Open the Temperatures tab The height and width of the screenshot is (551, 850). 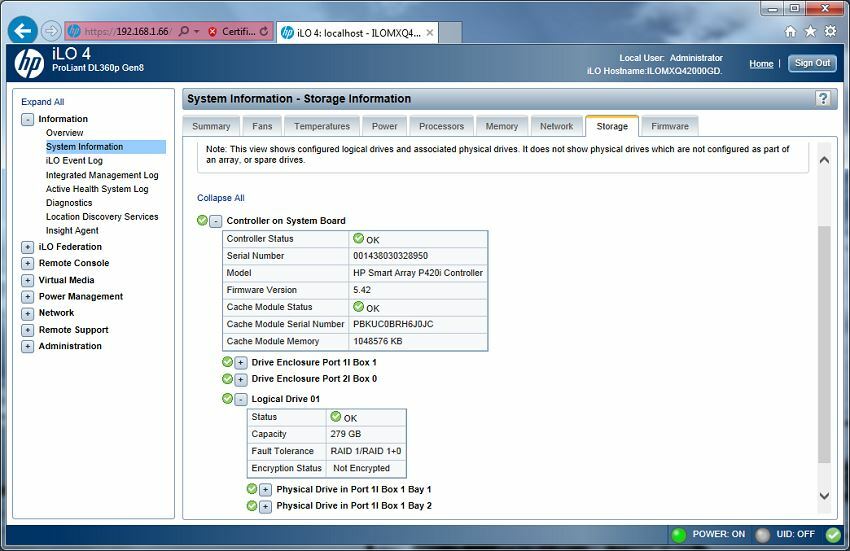tap(322, 126)
